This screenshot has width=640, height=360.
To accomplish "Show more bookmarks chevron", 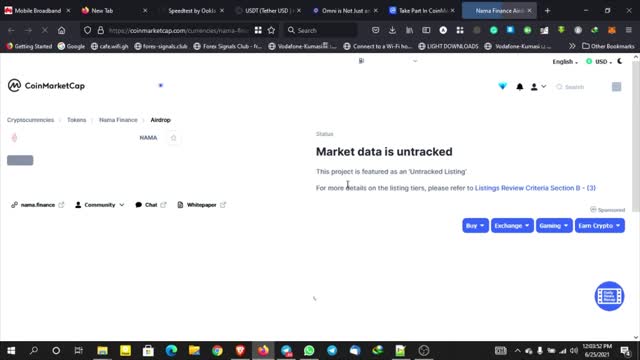I will coord(572,46).
